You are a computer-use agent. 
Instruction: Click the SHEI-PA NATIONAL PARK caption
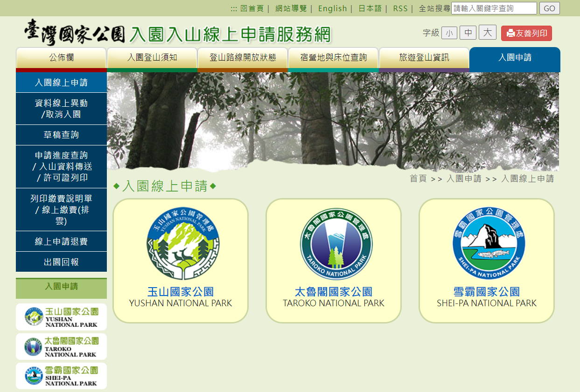click(487, 303)
